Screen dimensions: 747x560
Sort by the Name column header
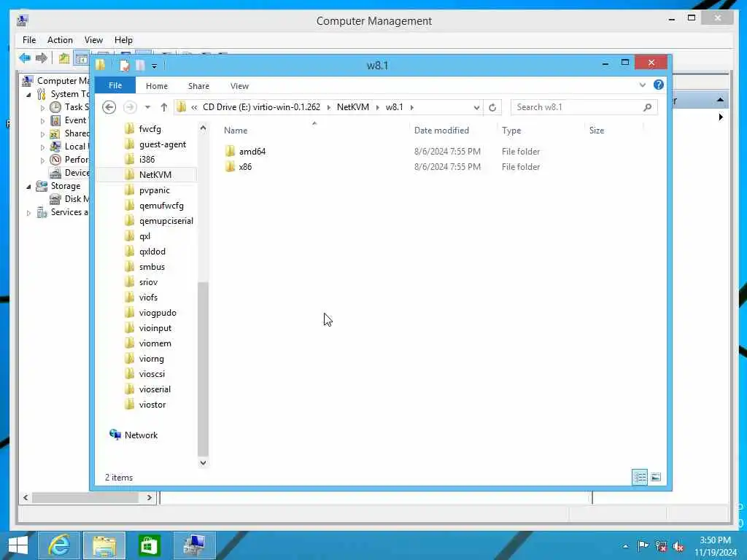pyautogui.click(x=314, y=130)
